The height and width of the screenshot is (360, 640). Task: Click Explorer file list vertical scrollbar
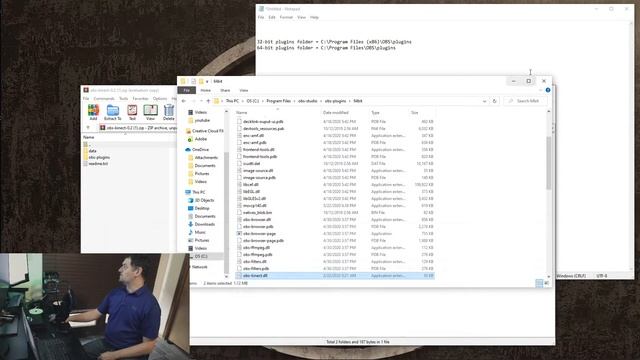[549, 163]
